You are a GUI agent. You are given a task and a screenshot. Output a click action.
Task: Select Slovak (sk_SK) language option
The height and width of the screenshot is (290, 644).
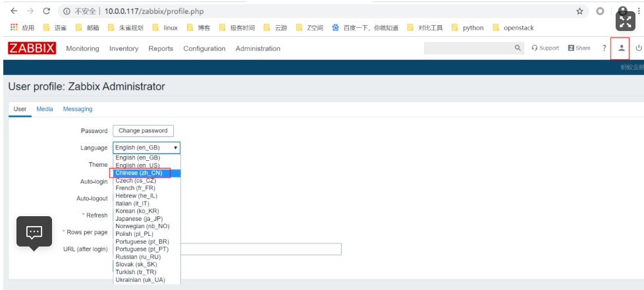pyautogui.click(x=147, y=264)
